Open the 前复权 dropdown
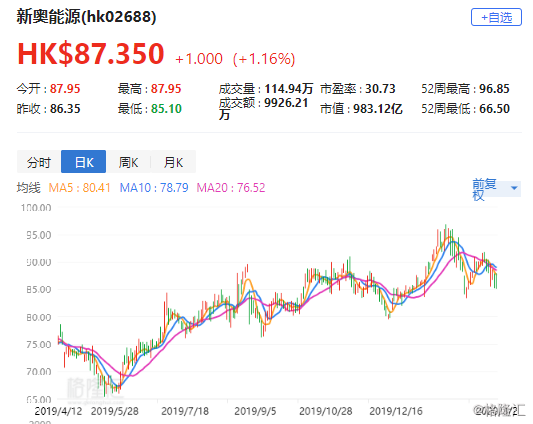533x424 pixels. coord(496,189)
